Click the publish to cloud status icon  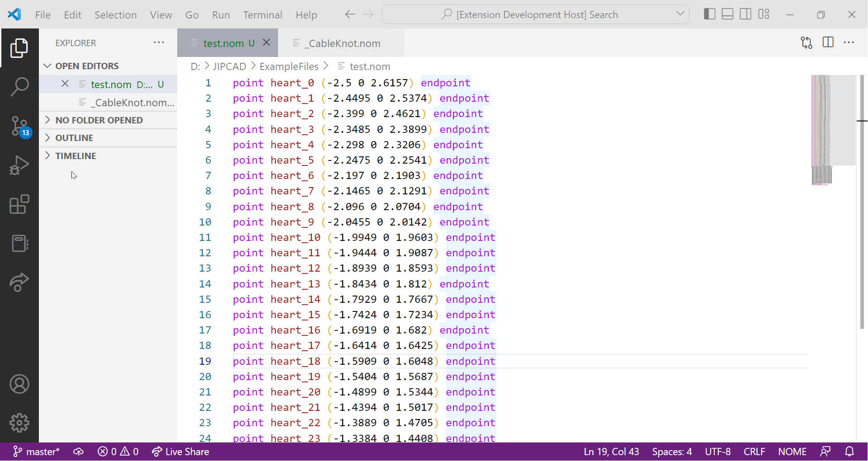coord(79,452)
